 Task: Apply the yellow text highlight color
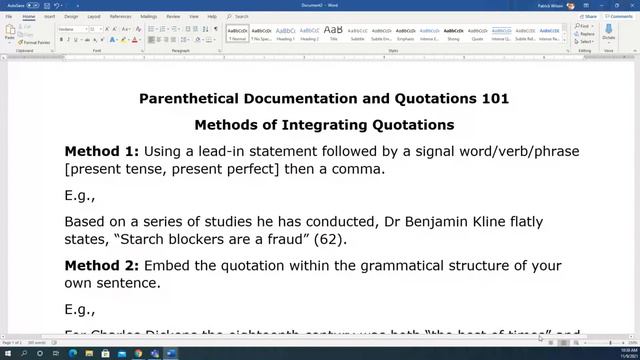[x=123, y=40]
